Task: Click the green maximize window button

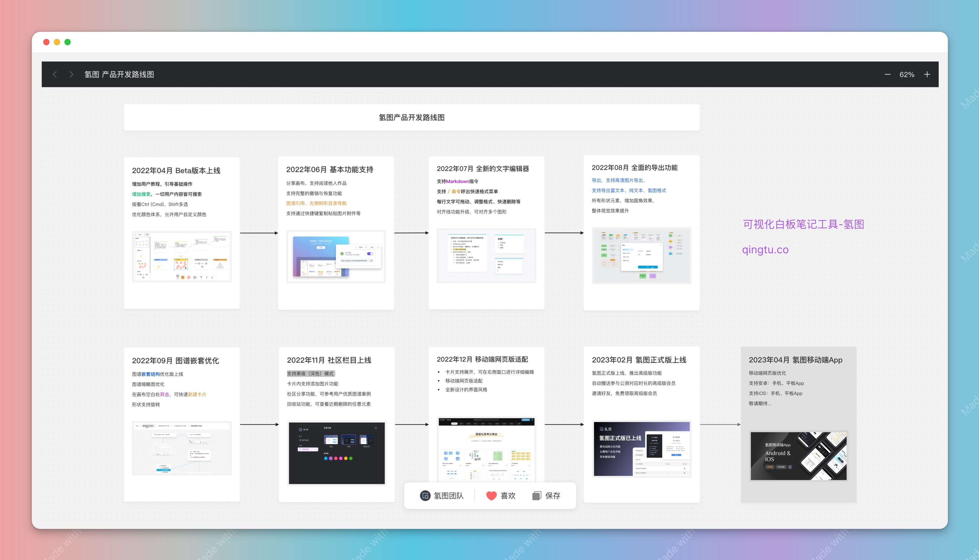Action: [68, 42]
